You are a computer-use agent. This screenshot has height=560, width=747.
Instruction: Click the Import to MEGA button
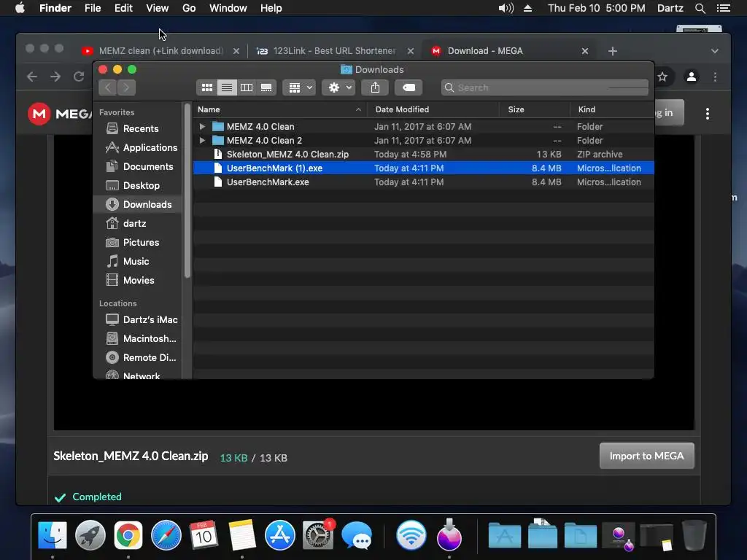click(646, 456)
